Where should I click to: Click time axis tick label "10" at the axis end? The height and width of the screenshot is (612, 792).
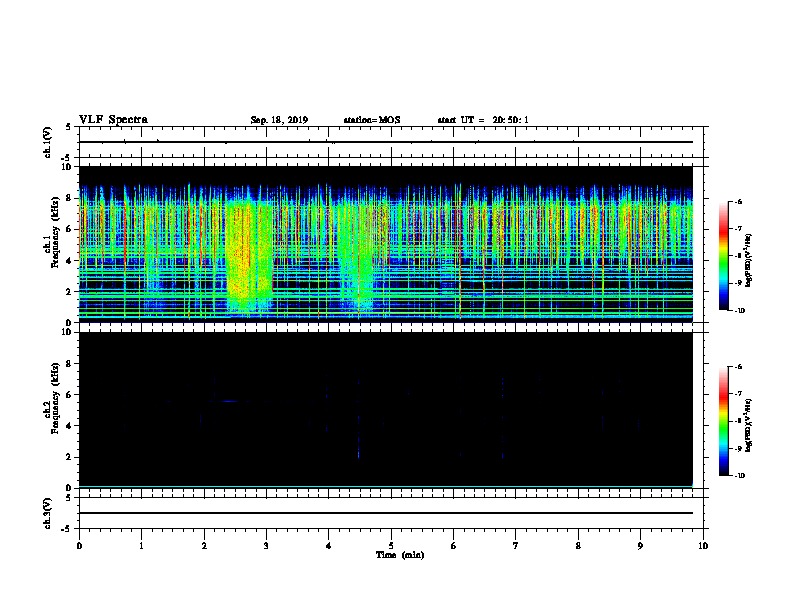[703, 546]
